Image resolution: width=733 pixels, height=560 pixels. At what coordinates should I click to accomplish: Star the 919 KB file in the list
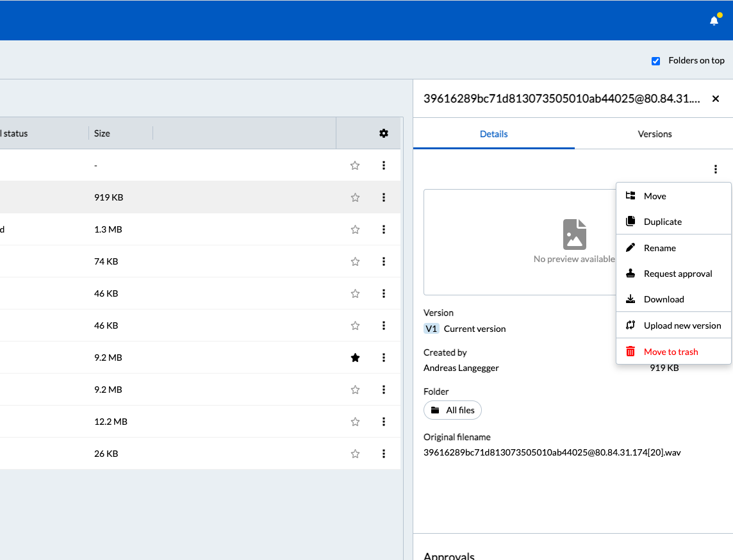355,197
